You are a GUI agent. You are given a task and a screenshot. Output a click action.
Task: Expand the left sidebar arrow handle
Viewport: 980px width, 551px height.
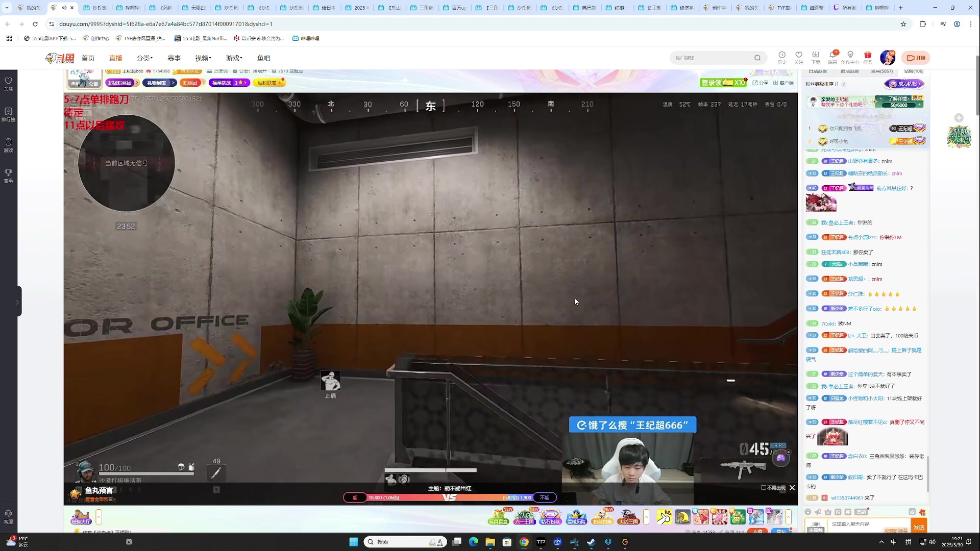(18, 302)
